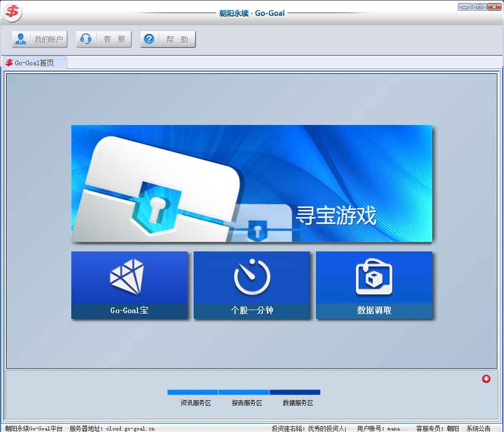Viewport: 504px width, 432px height.
Task: Switch to 数据服务区 section
Action: pos(298,403)
